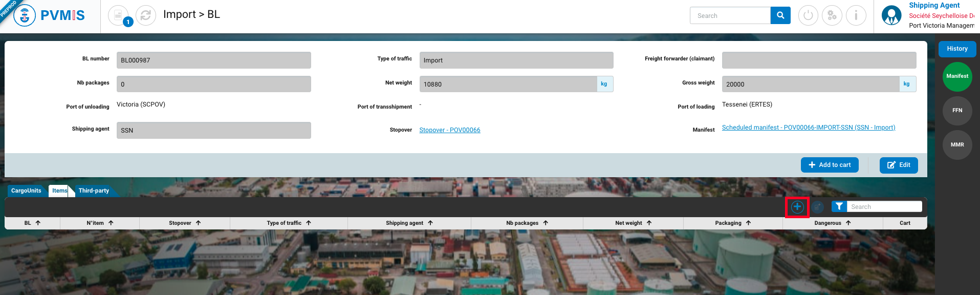Image resolution: width=980 pixels, height=295 pixels.
Task: Click the information icon
Action: coord(856,15)
